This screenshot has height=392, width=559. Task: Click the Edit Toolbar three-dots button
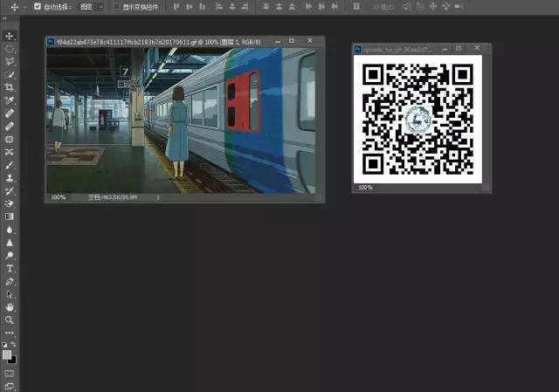tap(10, 333)
